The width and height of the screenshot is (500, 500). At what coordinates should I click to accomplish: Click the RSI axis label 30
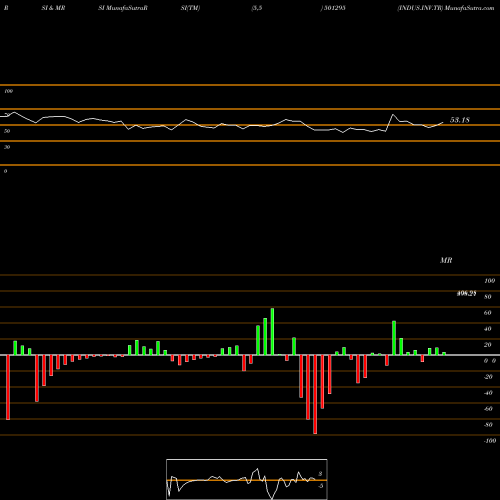pyautogui.click(x=7, y=147)
